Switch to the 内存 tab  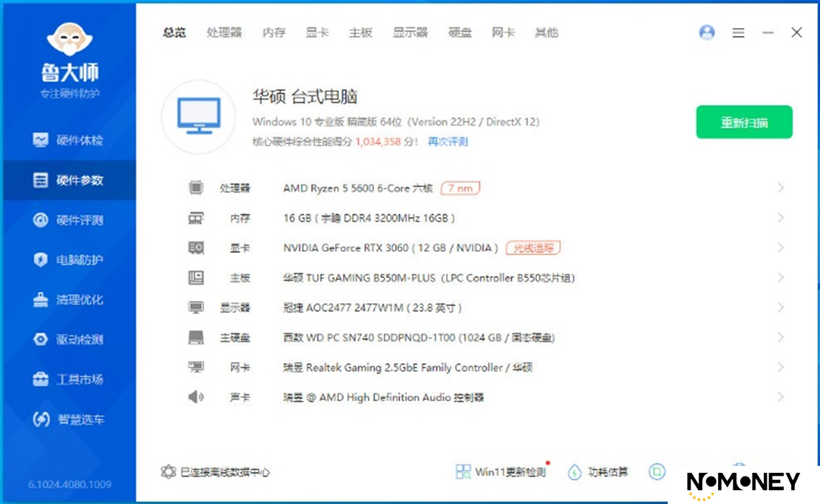coord(274,33)
